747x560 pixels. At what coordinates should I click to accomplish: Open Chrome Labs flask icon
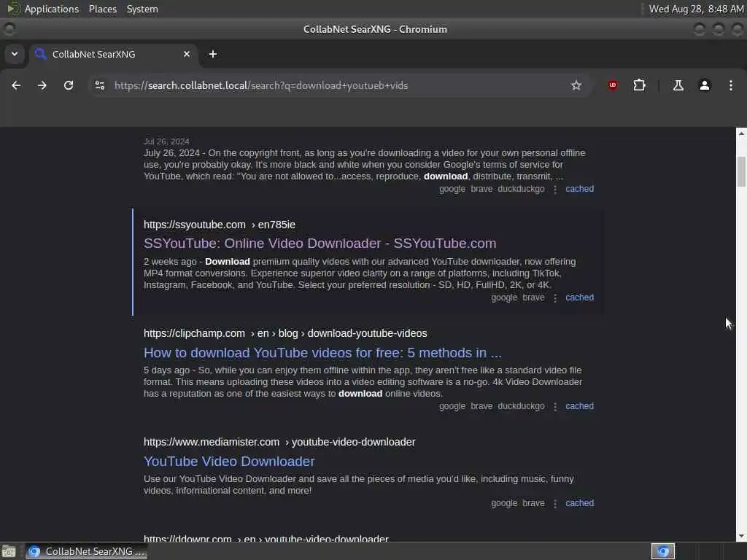678,85
